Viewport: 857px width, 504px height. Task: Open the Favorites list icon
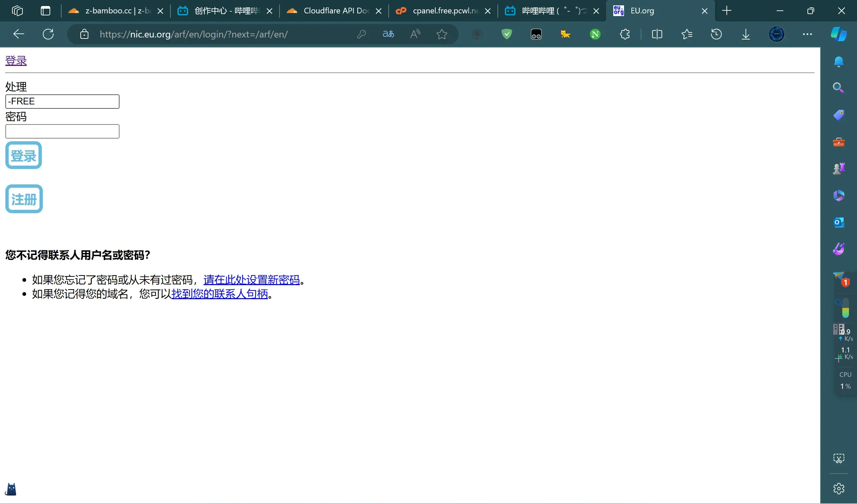(x=687, y=34)
